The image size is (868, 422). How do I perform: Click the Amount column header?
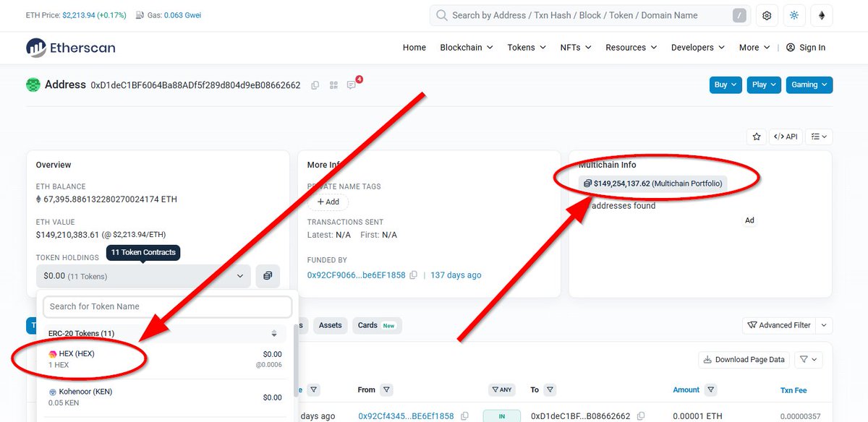[x=686, y=390]
